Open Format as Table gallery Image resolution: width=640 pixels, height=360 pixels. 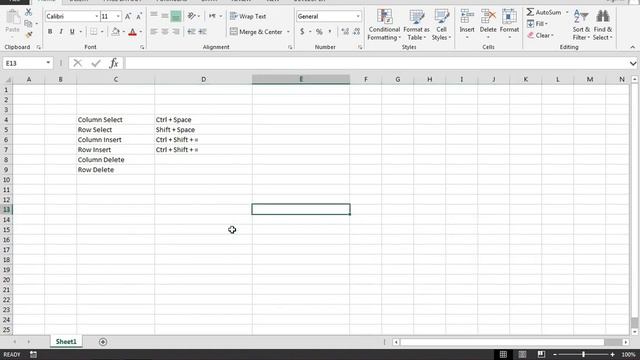click(x=416, y=25)
